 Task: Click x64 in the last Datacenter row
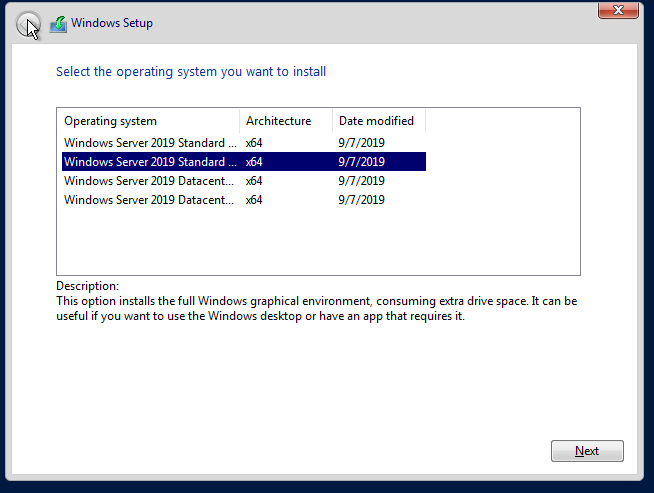tap(254, 200)
